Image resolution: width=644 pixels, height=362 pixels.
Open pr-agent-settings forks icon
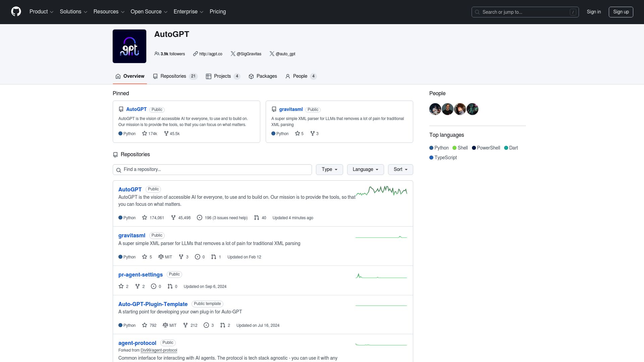[x=137, y=286]
